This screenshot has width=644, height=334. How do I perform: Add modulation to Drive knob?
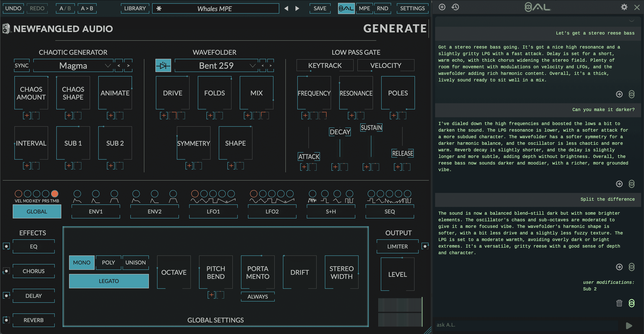pos(164,116)
